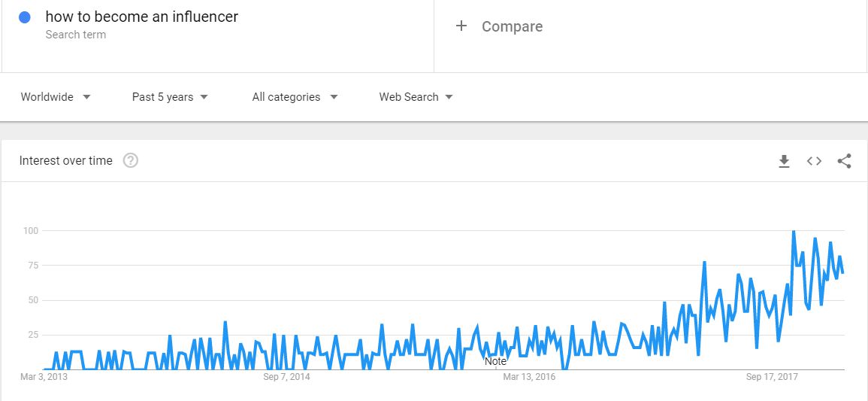Viewport: 868px width, 401px height.
Task: Click the Search term subtitle label
Action: click(x=76, y=35)
